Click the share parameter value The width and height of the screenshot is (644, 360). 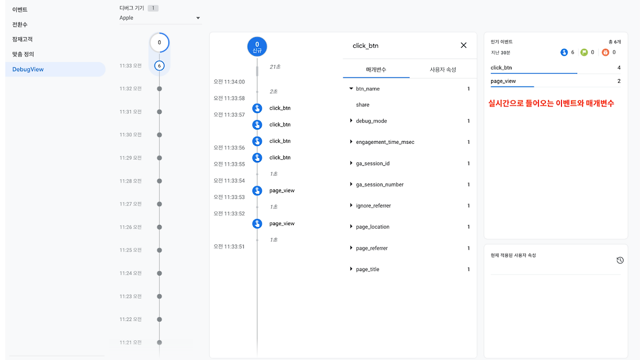click(363, 105)
